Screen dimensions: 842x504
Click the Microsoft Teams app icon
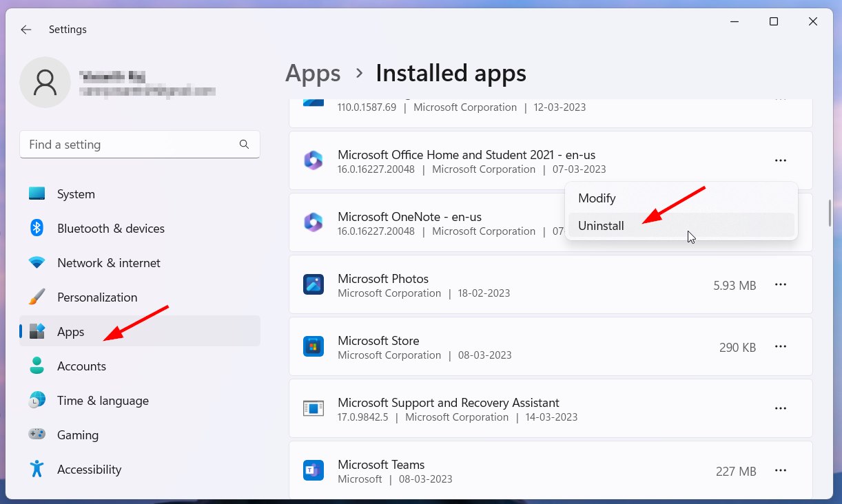[314, 470]
